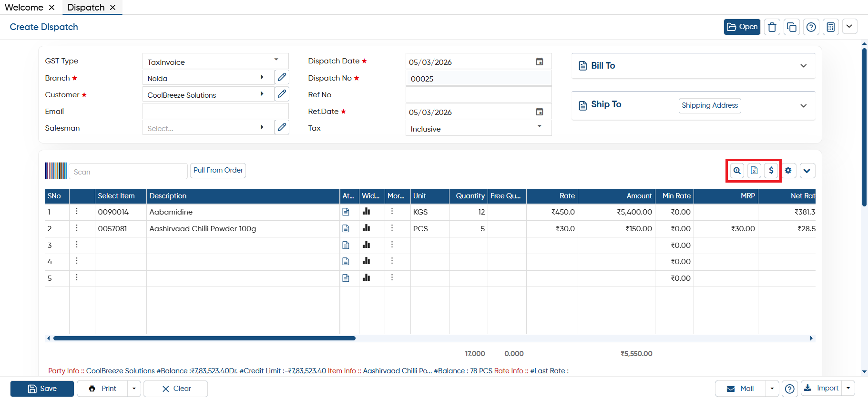
Task: Click the Save button
Action: pos(42,389)
